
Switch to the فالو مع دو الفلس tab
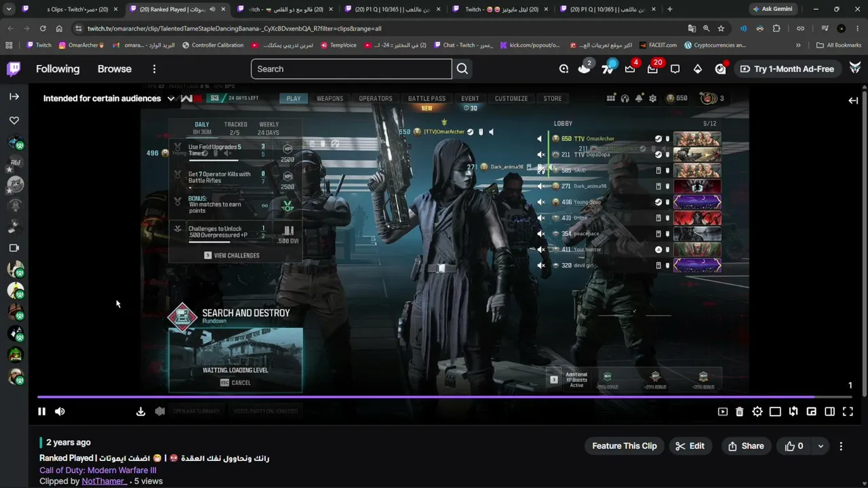(285, 9)
